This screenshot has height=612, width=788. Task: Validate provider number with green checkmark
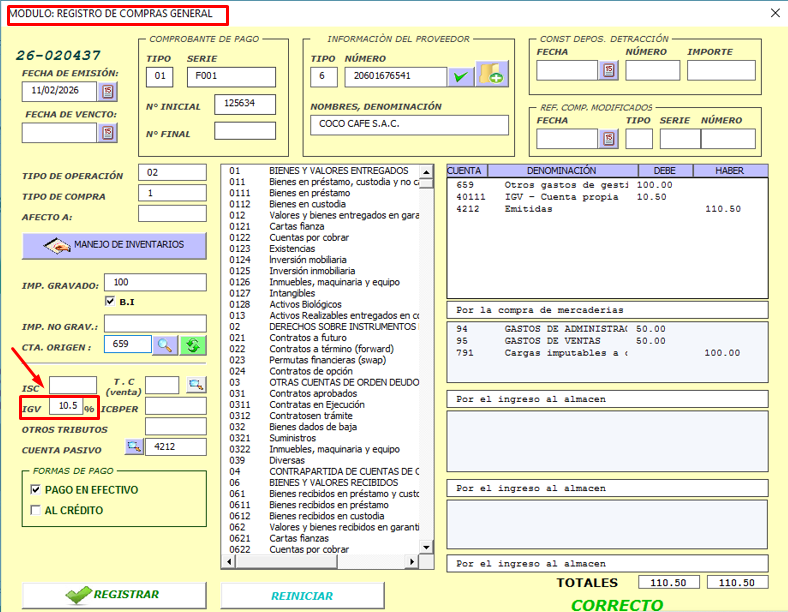point(460,77)
